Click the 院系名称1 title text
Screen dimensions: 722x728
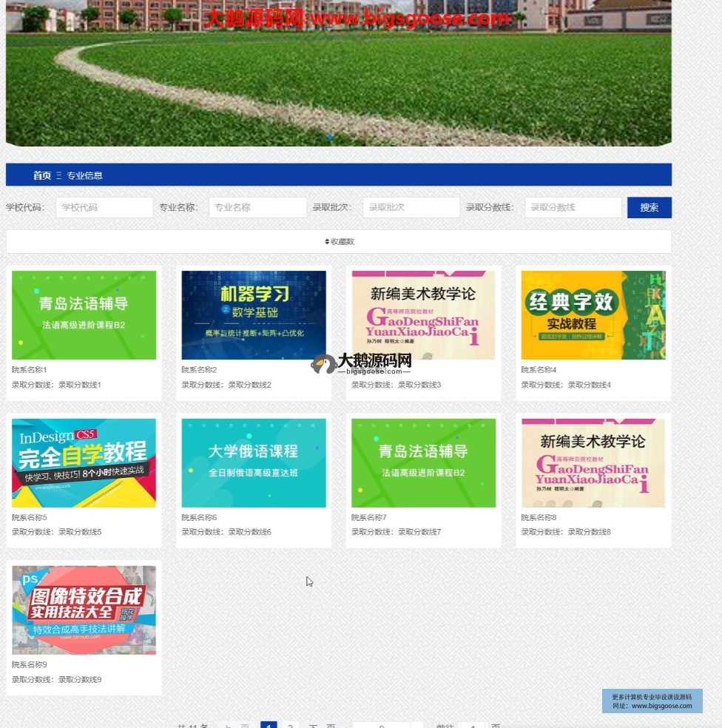(x=30, y=370)
